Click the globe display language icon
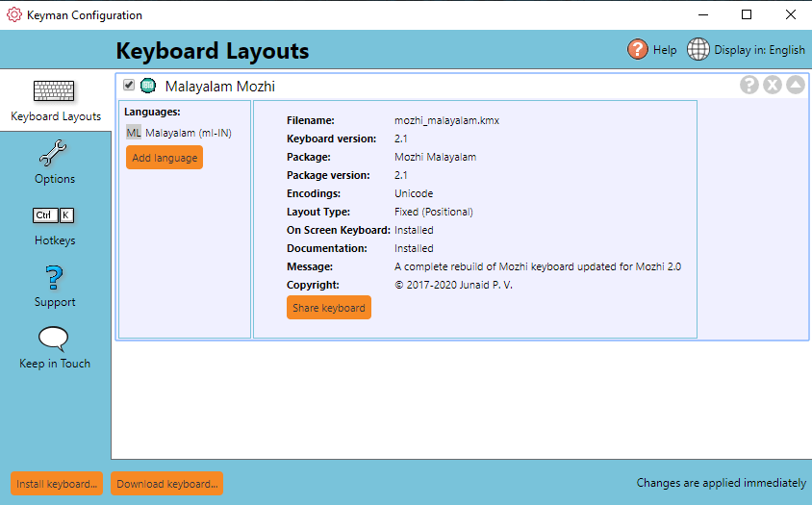Viewport: 812px width, 505px height. click(x=698, y=50)
